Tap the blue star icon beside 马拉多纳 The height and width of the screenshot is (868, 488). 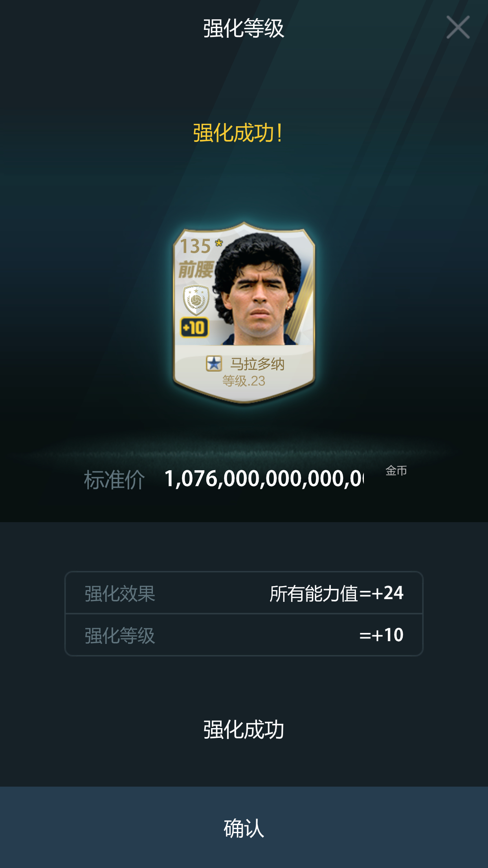click(x=214, y=363)
